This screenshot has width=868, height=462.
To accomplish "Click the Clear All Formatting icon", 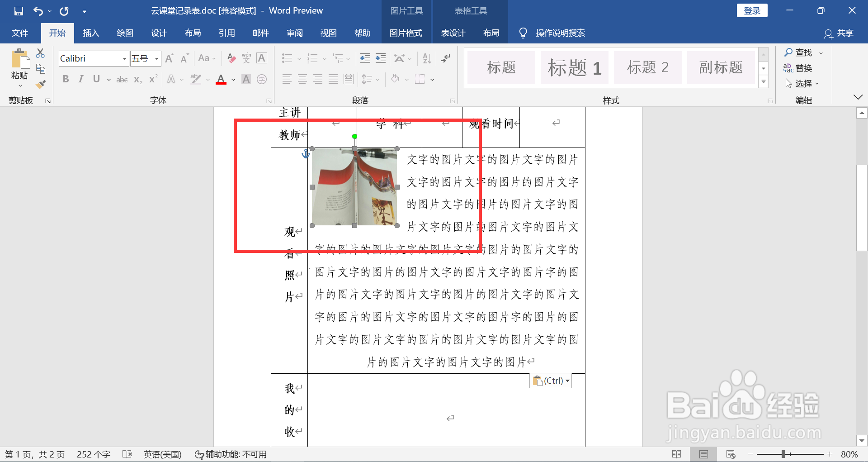I will coord(231,58).
